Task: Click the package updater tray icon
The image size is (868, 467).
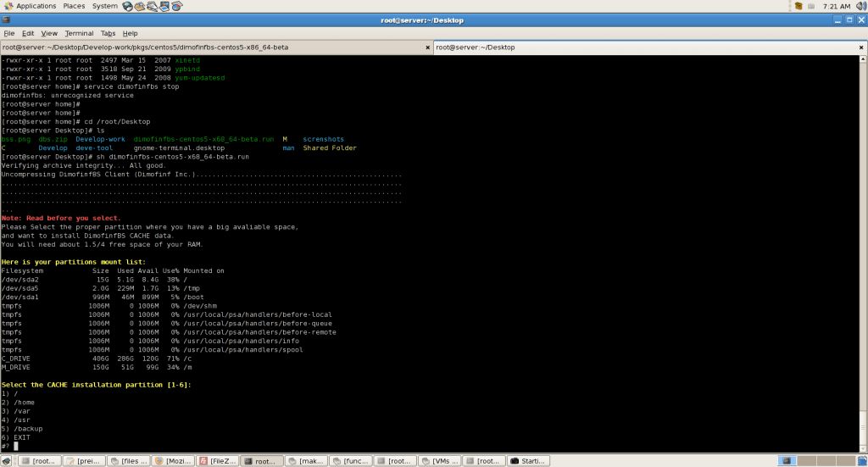Action: pyautogui.click(x=798, y=6)
